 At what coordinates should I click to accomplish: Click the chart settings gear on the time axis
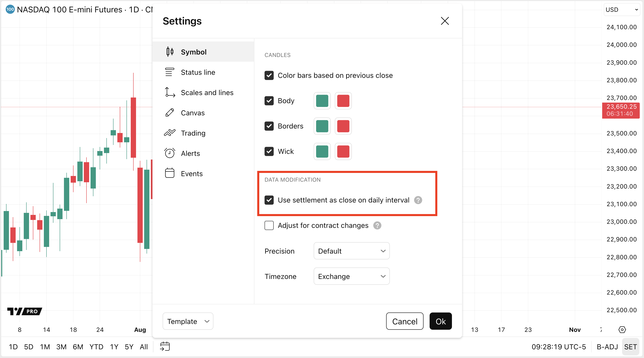point(622,330)
